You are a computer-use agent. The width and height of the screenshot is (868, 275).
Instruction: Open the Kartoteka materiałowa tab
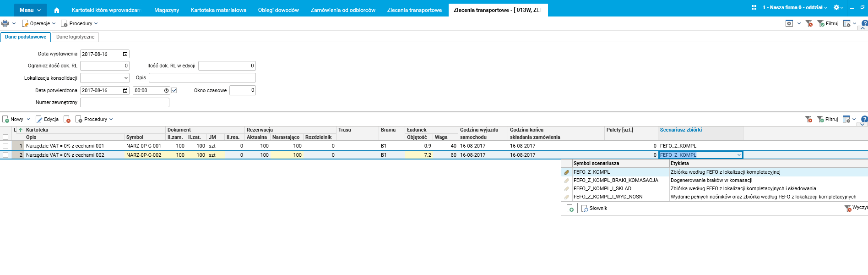click(218, 10)
